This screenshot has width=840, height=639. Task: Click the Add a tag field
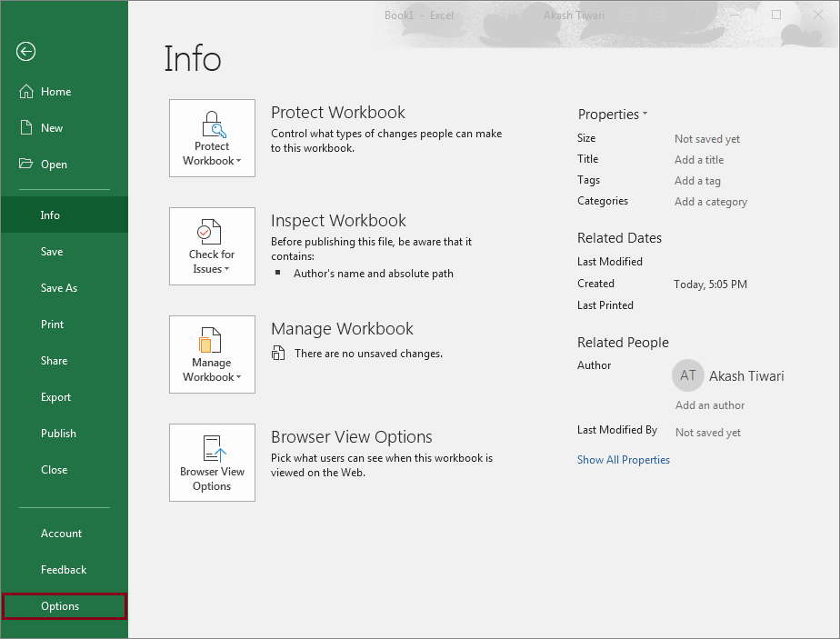[x=697, y=181]
